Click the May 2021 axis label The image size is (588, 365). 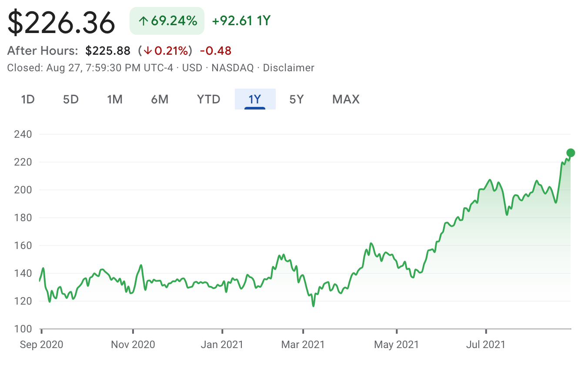coord(397,345)
